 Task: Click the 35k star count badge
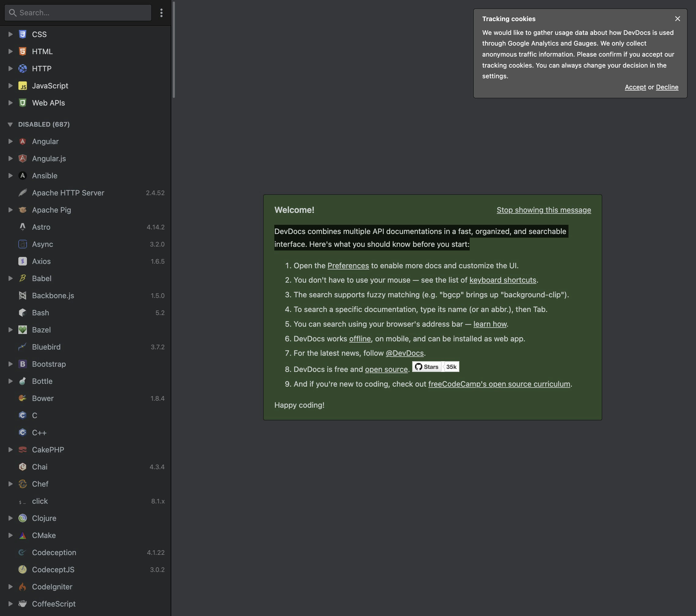(x=451, y=367)
